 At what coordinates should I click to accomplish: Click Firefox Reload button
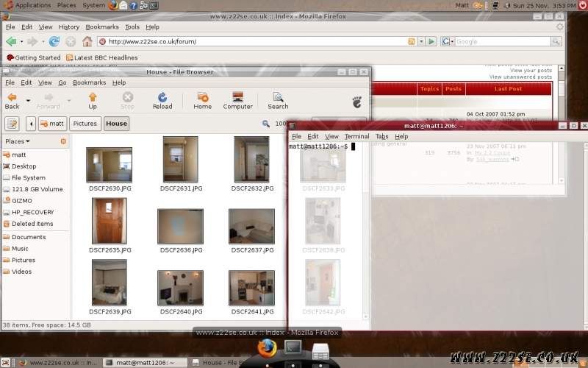point(54,41)
